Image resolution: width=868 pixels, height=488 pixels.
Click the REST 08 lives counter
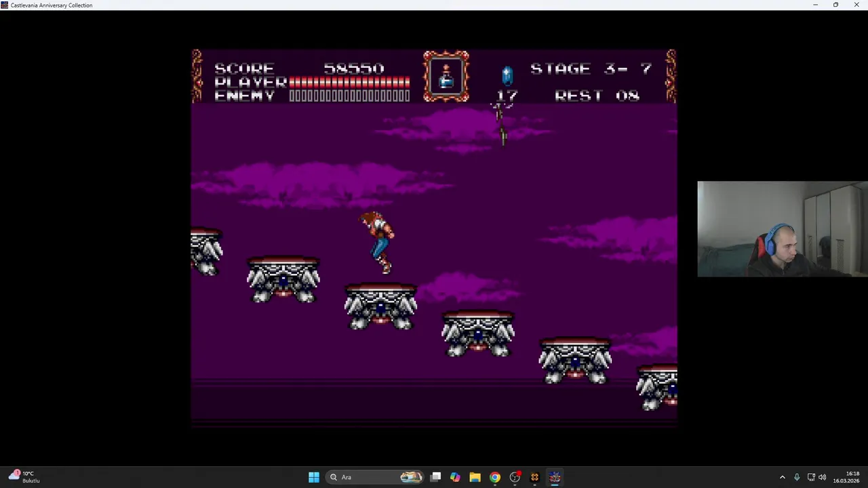click(x=597, y=96)
